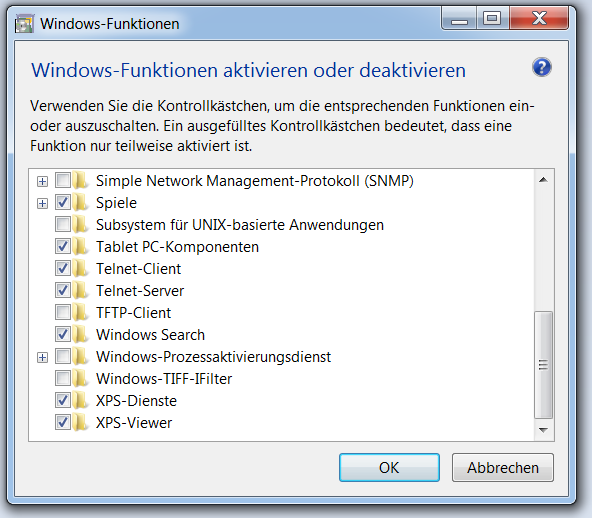The image size is (592, 518).
Task: Expand the Spiele tree node
Action: (42, 204)
